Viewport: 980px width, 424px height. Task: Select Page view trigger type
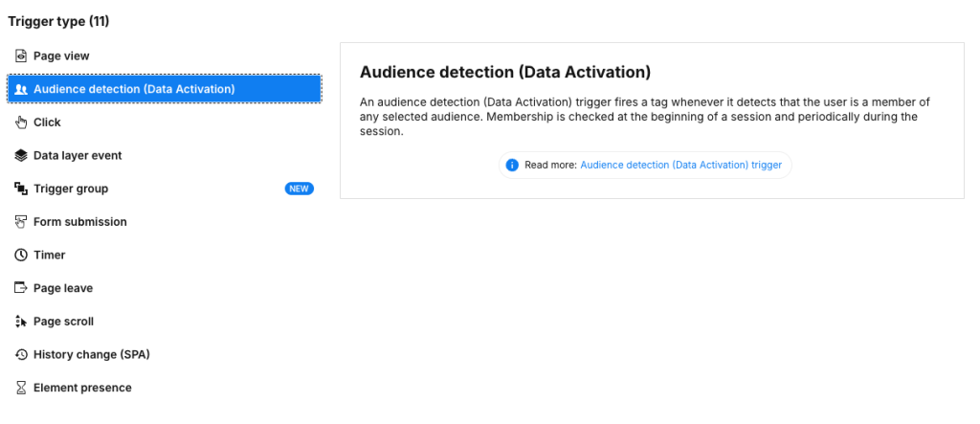pyautogui.click(x=61, y=56)
